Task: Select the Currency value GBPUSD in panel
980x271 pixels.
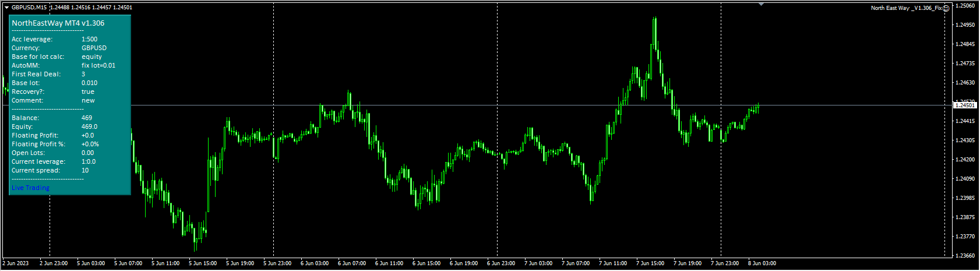Action: pyautogui.click(x=94, y=48)
